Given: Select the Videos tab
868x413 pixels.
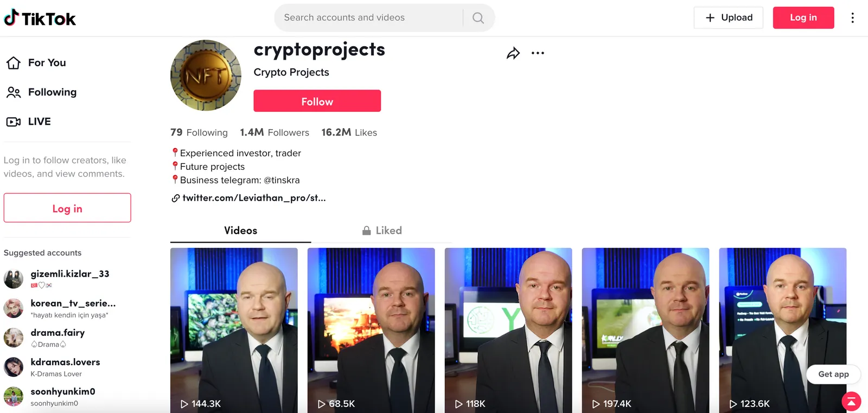Looking at the screenshot, I should 241,231.
